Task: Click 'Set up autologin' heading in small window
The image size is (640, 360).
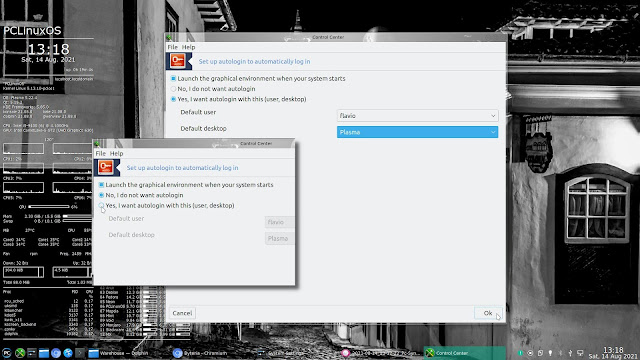Action: [x=182, y=168]
